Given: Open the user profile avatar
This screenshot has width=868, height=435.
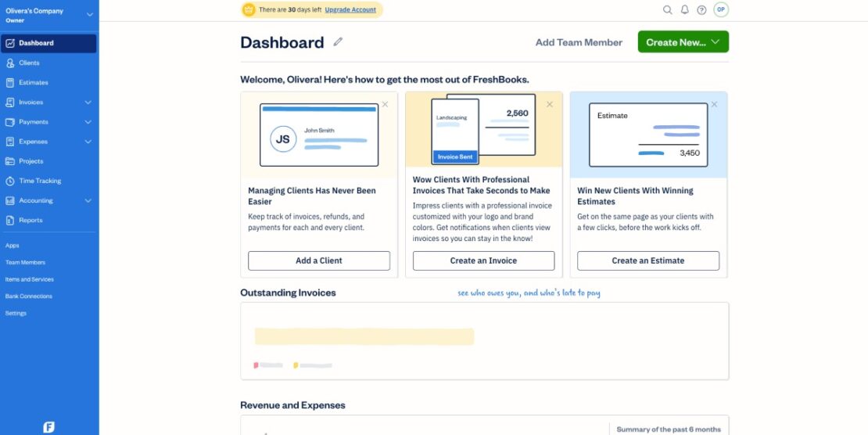Looking at the screenshot, I should click(721, 10).
